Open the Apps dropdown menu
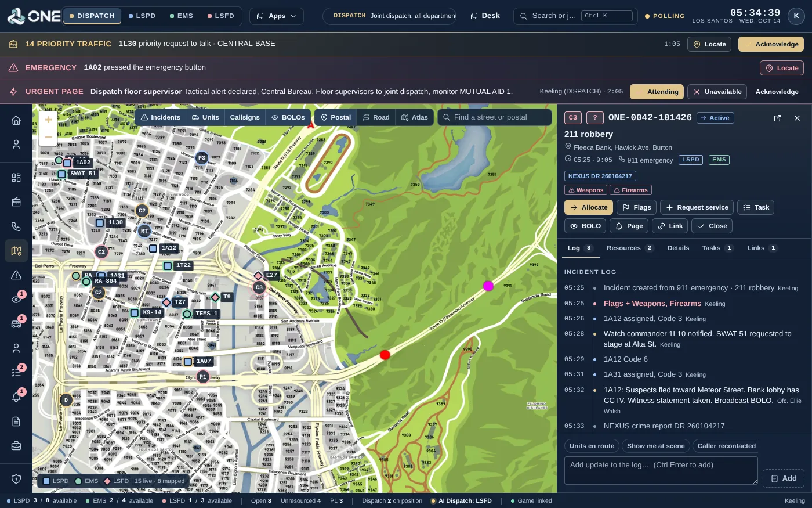Viewport: 812px width, 508px height. [x=277, y=16]
